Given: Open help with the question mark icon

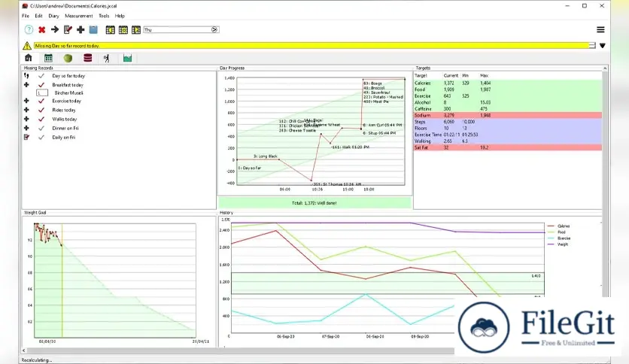Looking at the screenshot, I should coord(29,29).
